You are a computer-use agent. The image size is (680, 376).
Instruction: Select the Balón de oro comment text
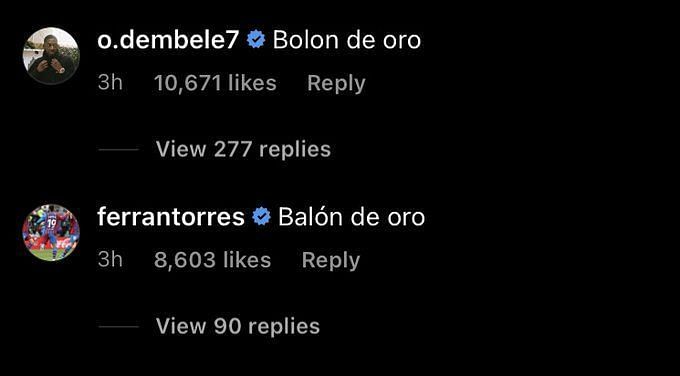click(x=351, y=217)
